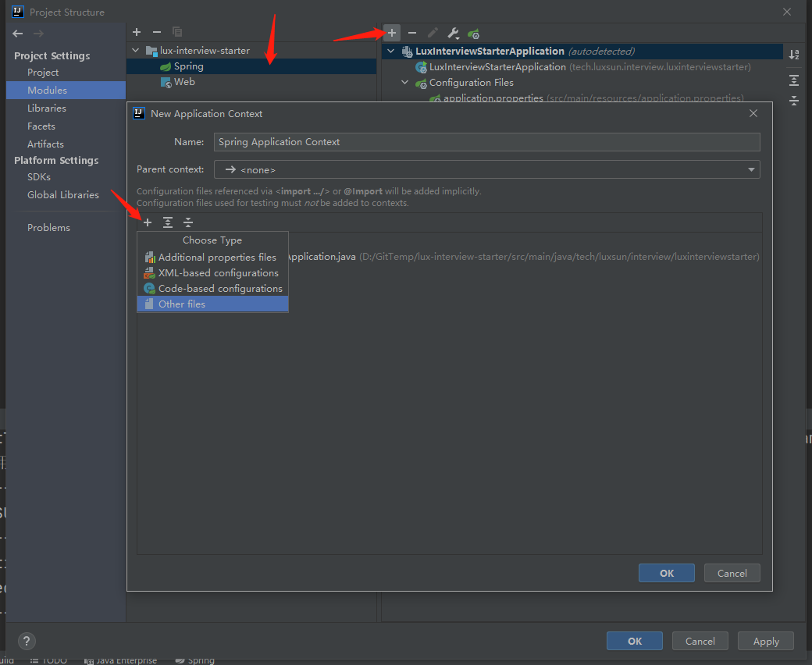
Task: Choose XML-based configurations
Action: (x=212, y=272)
